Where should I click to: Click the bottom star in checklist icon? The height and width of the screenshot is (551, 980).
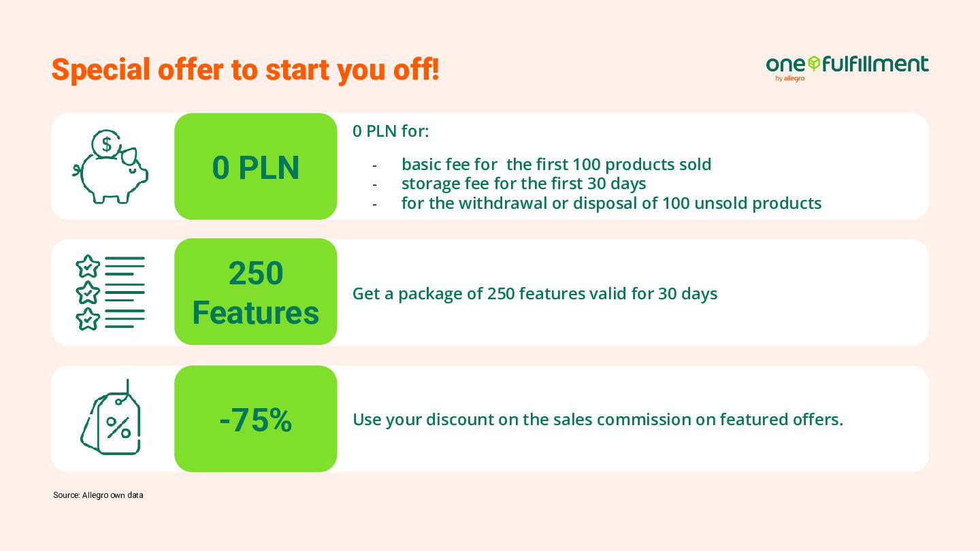88,319
